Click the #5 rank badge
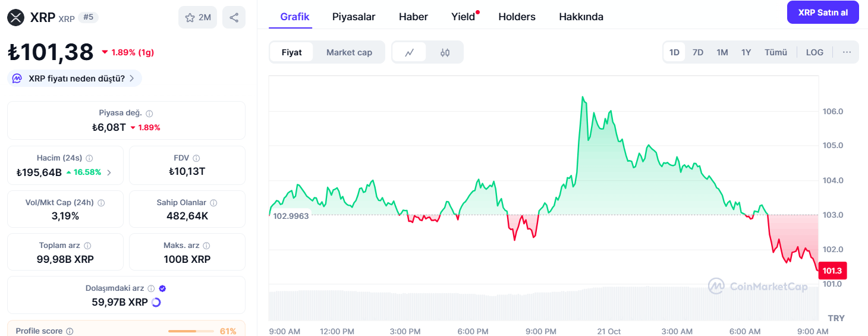This screenshot has height=336, width=868. point(89,17)
